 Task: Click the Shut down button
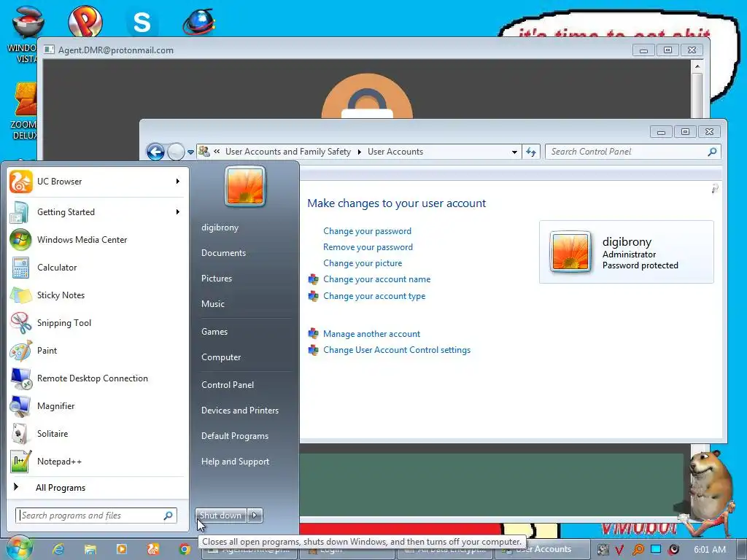tap(220, 516)
